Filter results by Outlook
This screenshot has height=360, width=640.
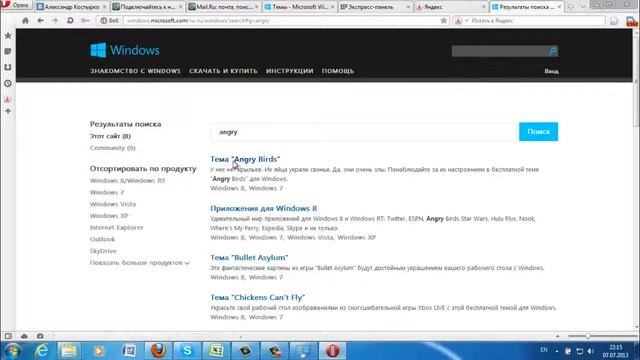[102, 239]
